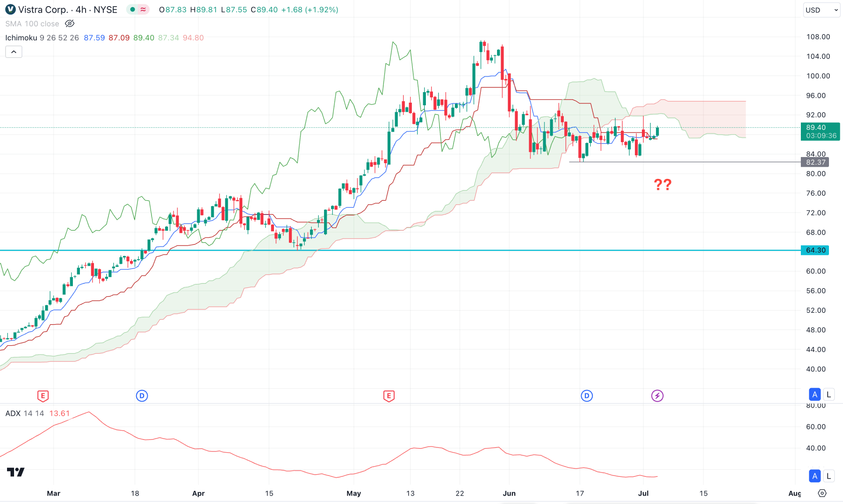Click the 82.37 horizontal line price label
Viewport: 843px width, 504px height.
[815, 162]
